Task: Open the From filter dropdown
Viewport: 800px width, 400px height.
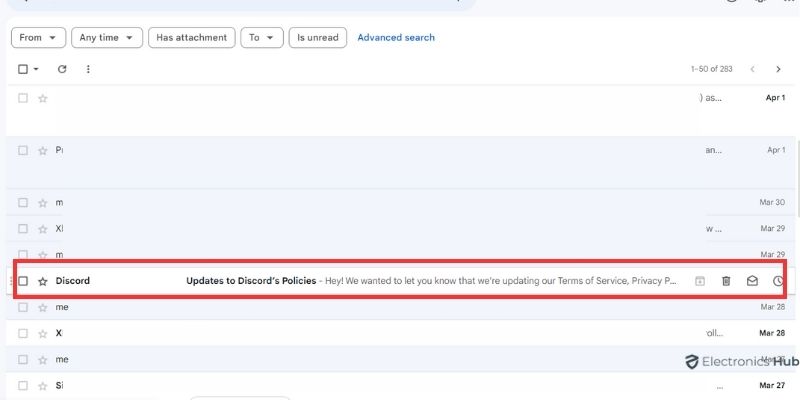Action: coord(38,38)
